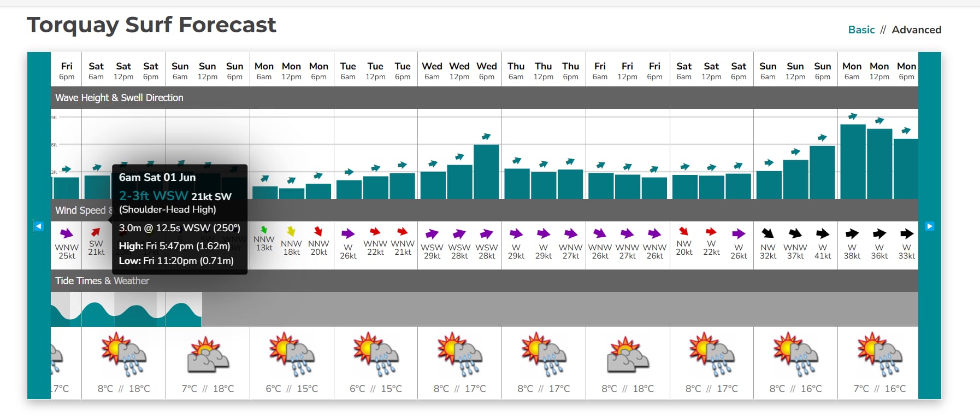Select the SW 21kt red wind arrow
This screenshot has width=980, height=416.
click(96, 232)
